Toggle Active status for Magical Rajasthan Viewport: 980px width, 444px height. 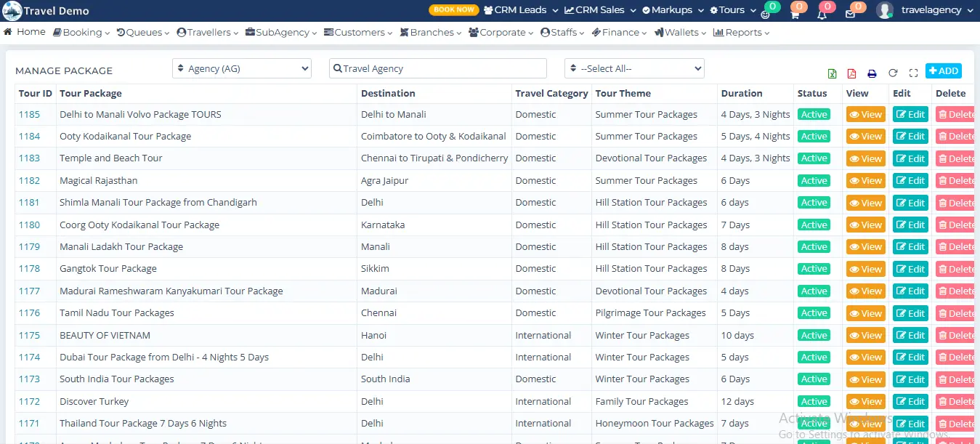click(814, 180)
